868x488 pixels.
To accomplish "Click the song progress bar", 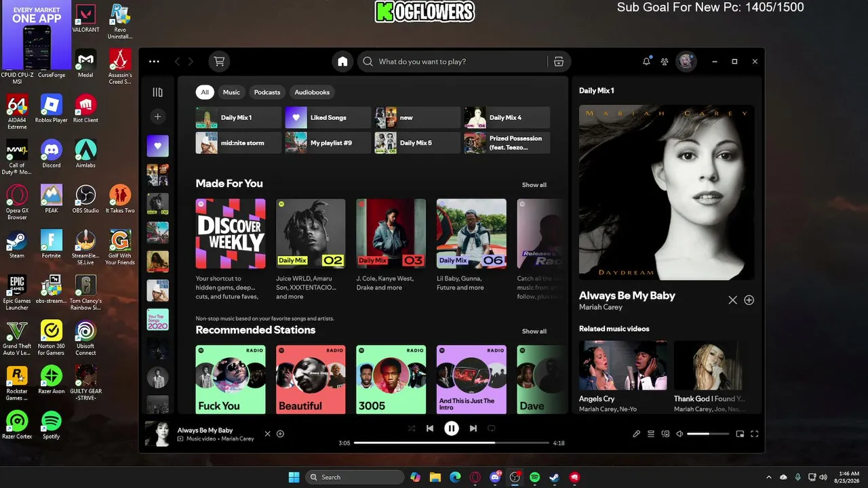I will pyautogui.click(x=451, y=443).
